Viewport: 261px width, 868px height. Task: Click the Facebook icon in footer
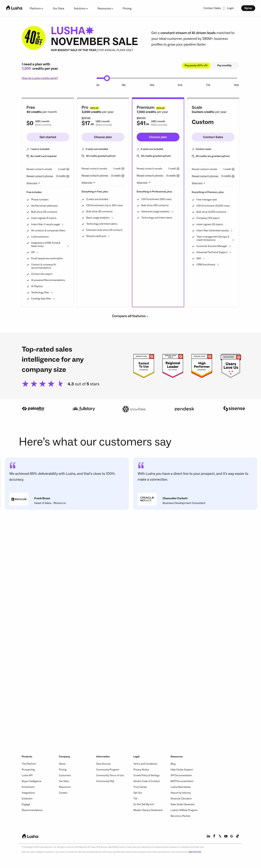point(214,836)
